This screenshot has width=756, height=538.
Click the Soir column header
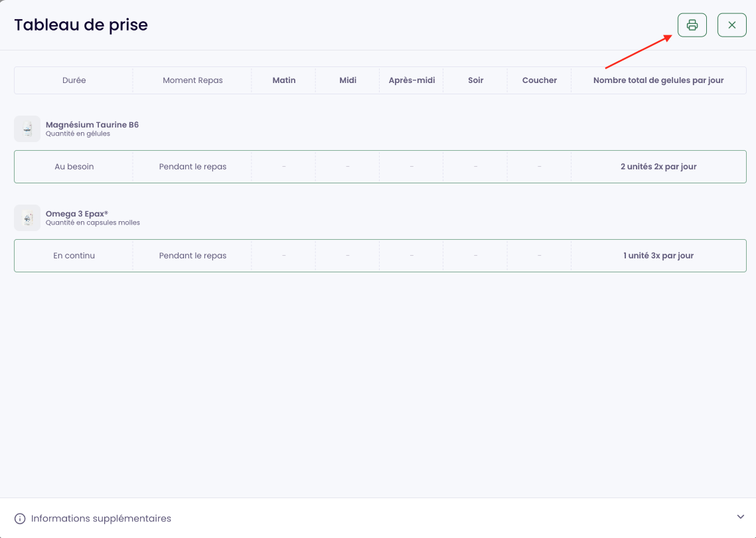475,80
